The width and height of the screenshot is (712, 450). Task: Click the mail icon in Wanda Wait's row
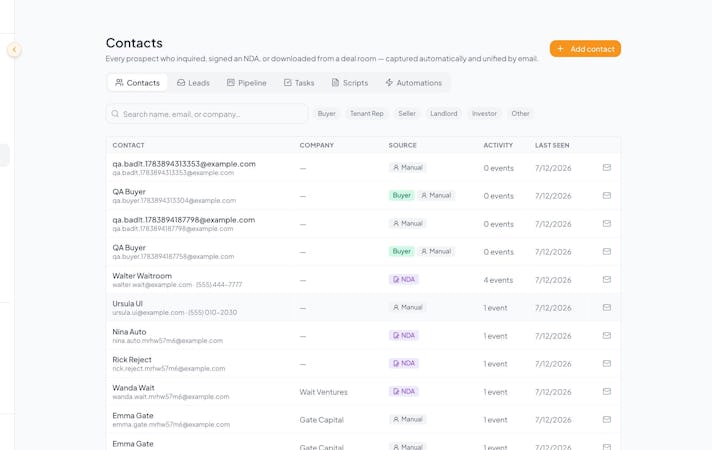click(x=607, y=392)
